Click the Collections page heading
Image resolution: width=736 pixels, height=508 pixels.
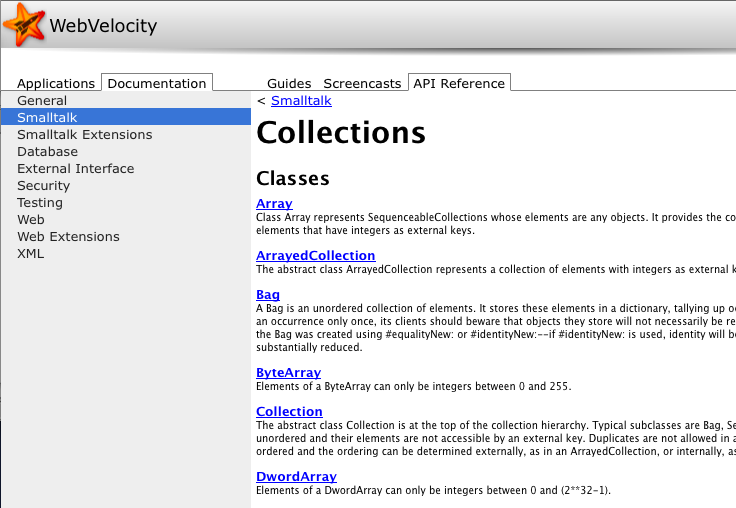point(341,132)
